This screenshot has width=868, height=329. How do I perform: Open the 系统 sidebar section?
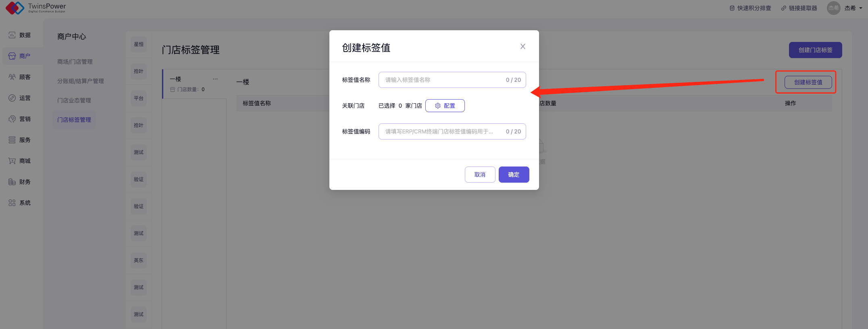tap(20, 203)
